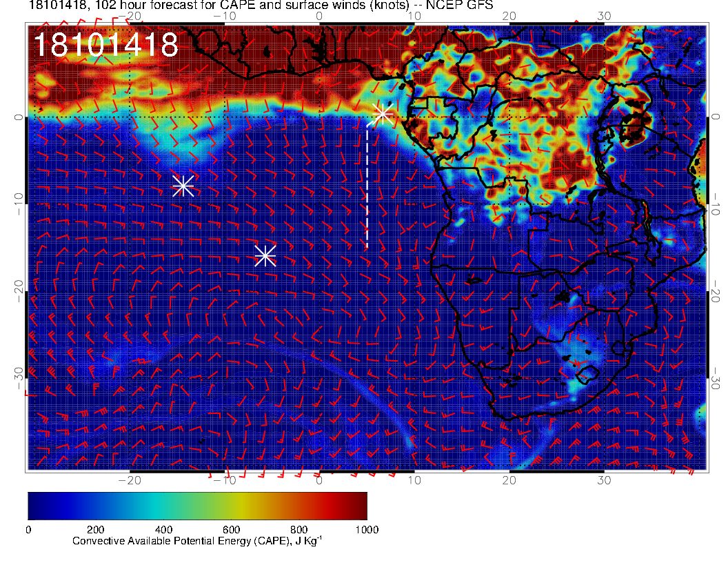Click the '10' longitude label on the top axis
The image size is (728, 563).
click(414, 17)
